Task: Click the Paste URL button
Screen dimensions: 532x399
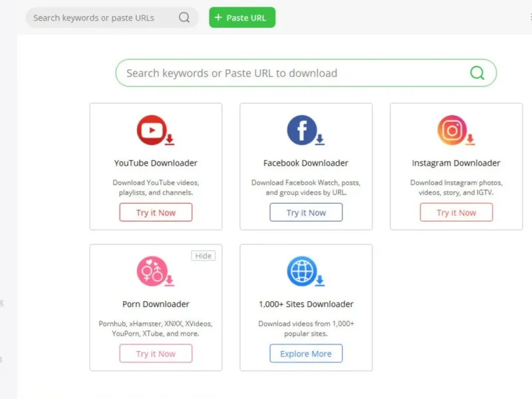Action: click(x=242, y=18)
